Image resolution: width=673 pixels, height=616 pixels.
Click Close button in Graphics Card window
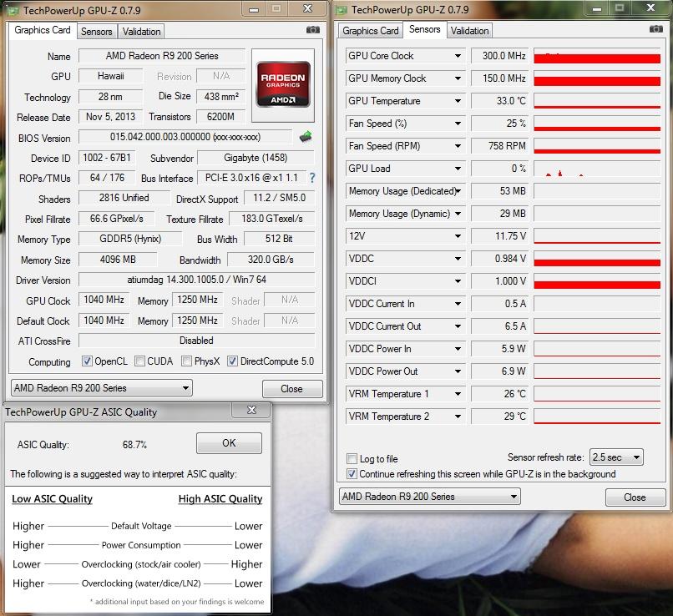pos(292,389)
